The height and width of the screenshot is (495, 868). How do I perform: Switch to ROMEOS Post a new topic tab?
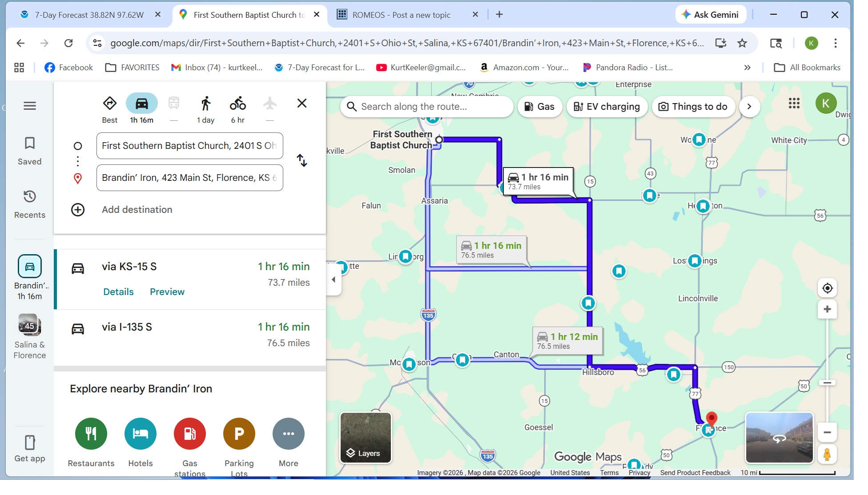(401, 15)
